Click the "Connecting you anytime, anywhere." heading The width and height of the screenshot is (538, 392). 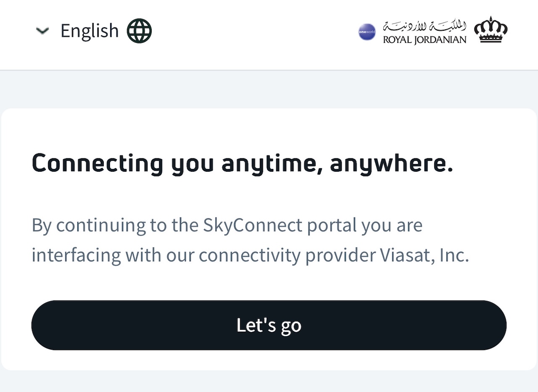(x=243, y=163)
